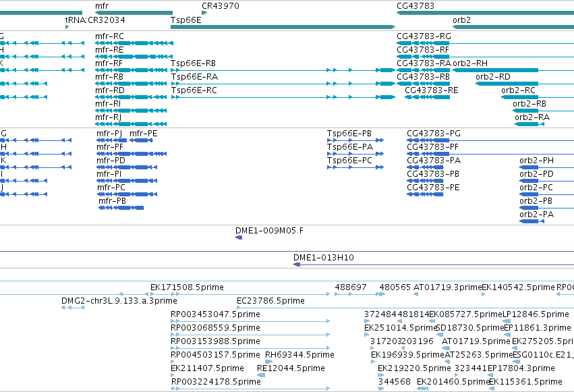Click the RH69344.5prime alignment
This screenshot has height=392, width=574.
tap(268, 362)
